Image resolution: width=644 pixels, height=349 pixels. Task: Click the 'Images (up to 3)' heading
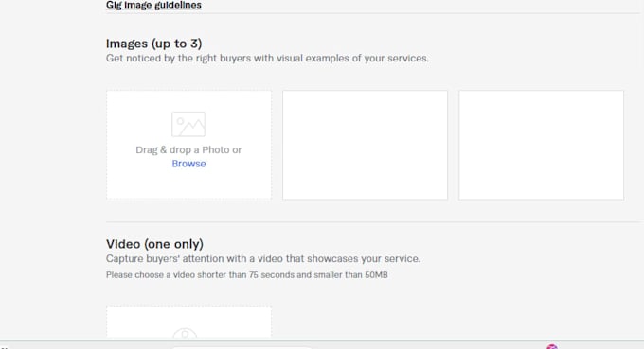[x=154, y=44]
